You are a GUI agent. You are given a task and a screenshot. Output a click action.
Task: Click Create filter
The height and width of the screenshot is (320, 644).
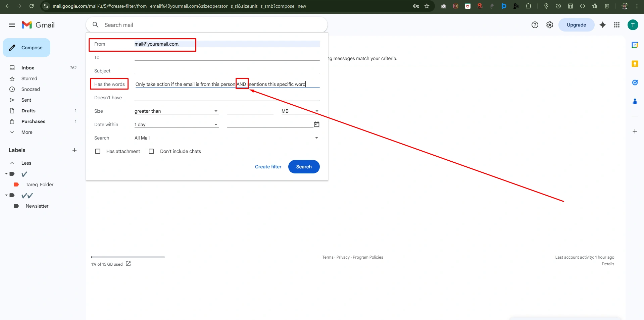268,167
